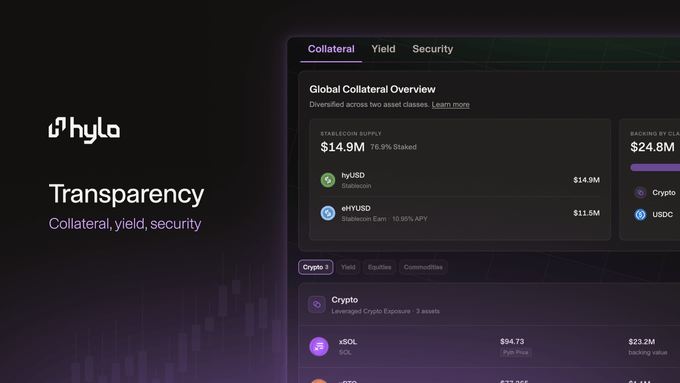The width and height of the screenshot is (680, 383).
Task: Select the Crypto 3 filter chip
Action: (316, 267)
